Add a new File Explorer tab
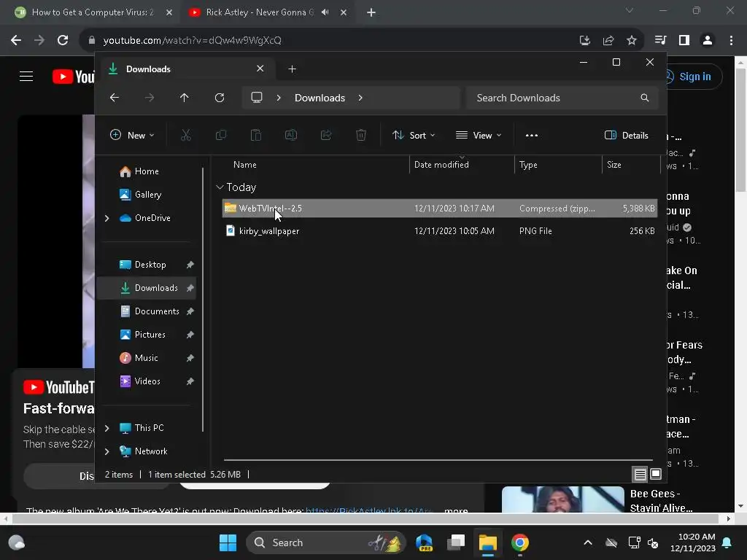747x560 pixels. tap(292, 69)
